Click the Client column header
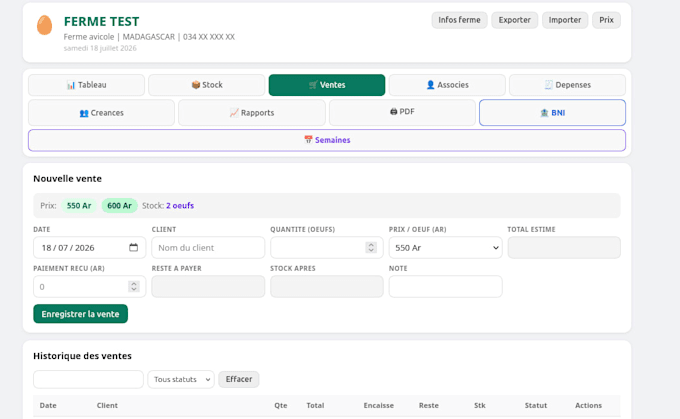This screenshot has height=419, width=680. point(107,405)
